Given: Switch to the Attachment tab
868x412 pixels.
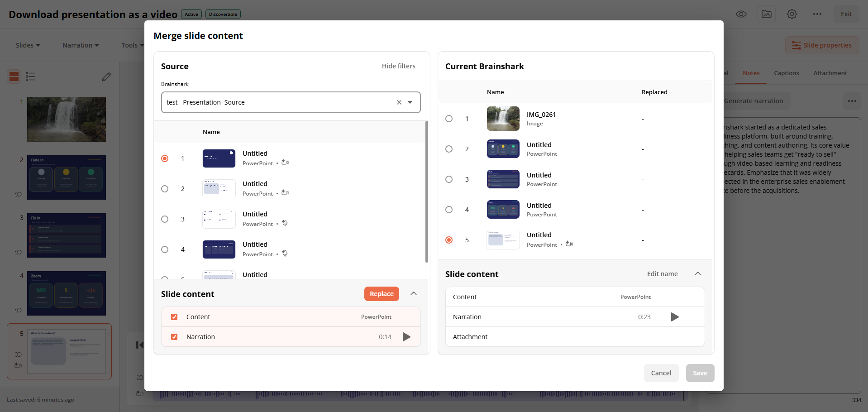Looking at the screenshot, I should (x=830, y=73).
